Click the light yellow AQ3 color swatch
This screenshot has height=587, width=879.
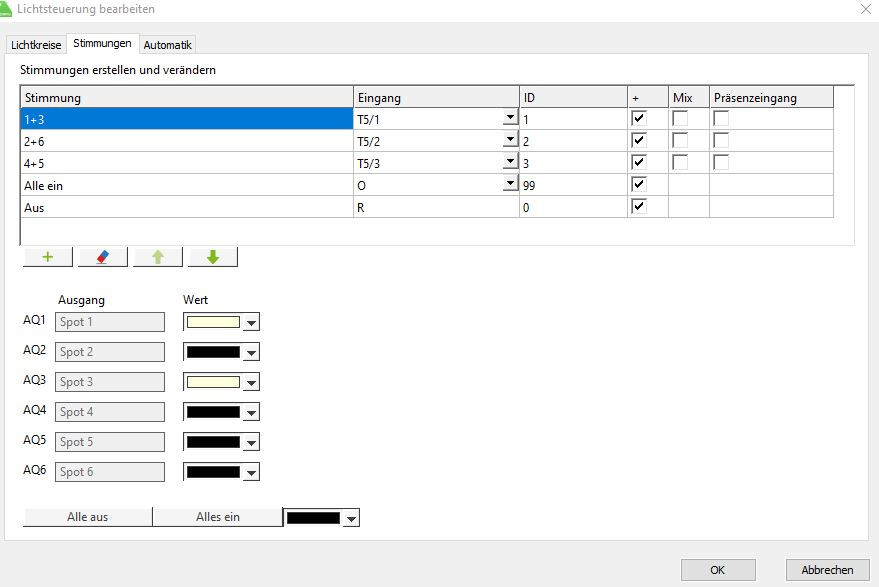pyautogui.click(x=213, y=382)
